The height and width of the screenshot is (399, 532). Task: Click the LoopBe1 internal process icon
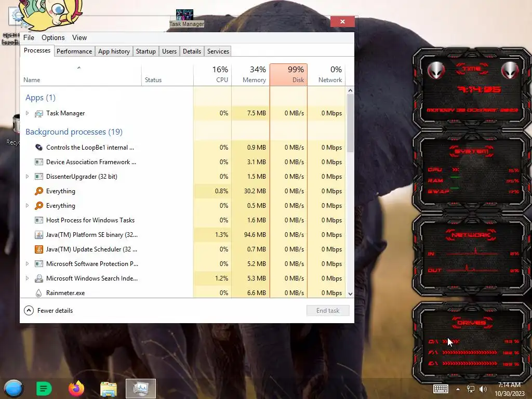tap(39, 148)
